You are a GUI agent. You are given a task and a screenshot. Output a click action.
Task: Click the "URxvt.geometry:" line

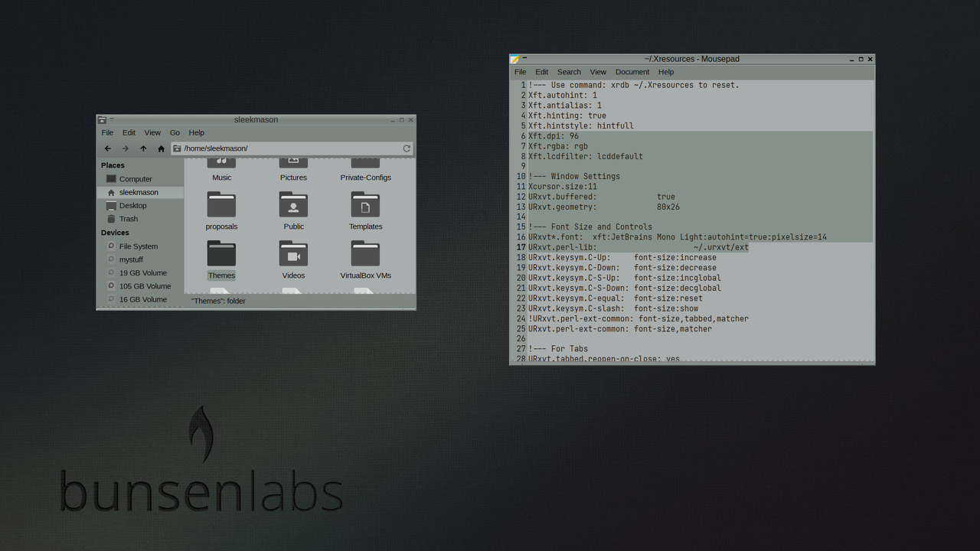coord(604,207)
